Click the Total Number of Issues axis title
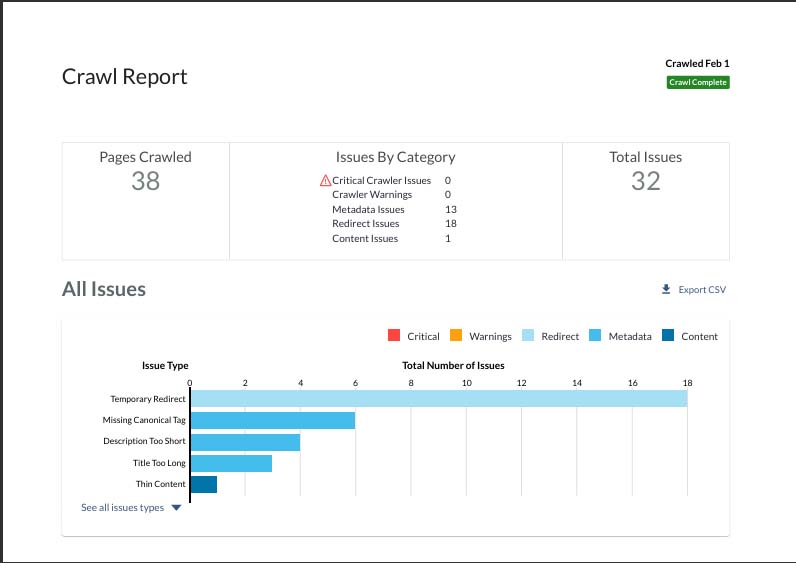Screen dimensions: 796x563 [453, 366]
